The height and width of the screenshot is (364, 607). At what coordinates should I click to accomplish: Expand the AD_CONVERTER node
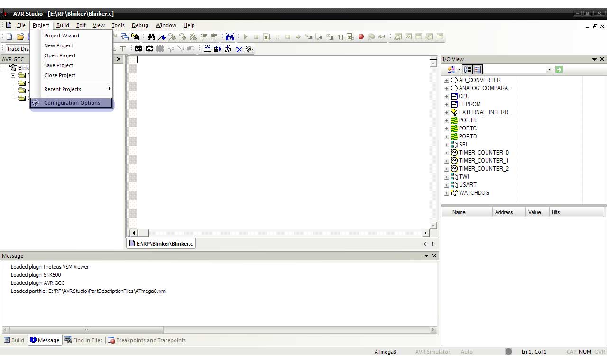(447, 81)
